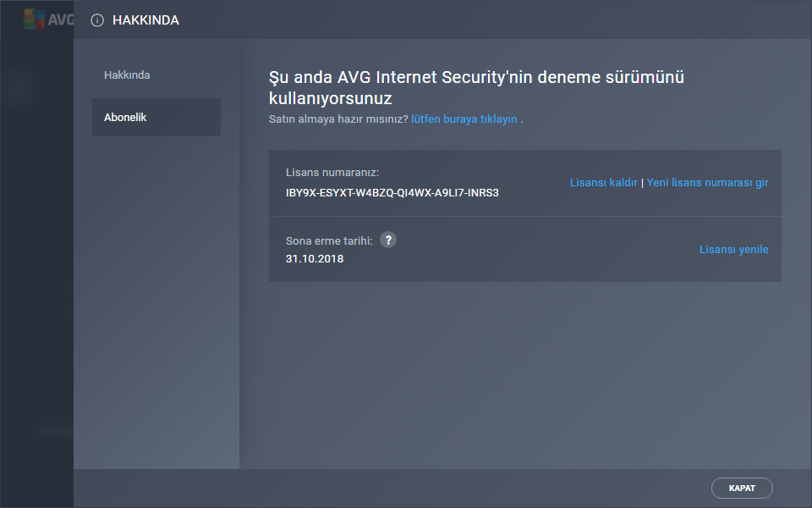Viewport: 812px width, 508px height.
Task: Open the Hakkında sidebar tab
Action: pos(127,75)
